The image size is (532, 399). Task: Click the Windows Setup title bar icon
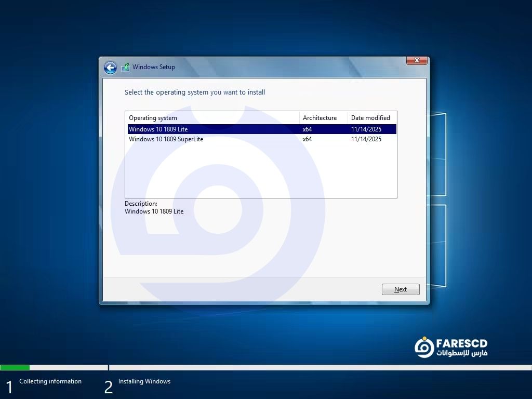tap(125, 68)
